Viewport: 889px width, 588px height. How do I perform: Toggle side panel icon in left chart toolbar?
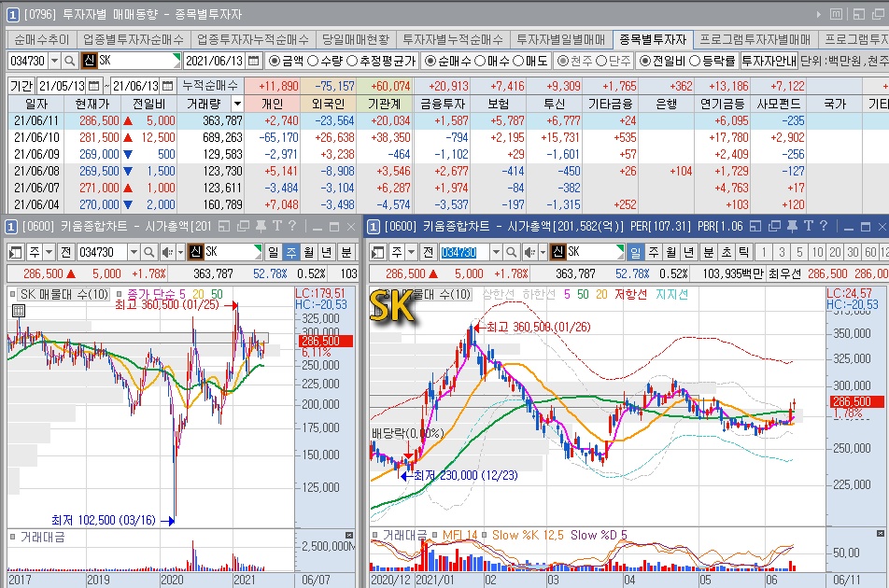(15, 252)
